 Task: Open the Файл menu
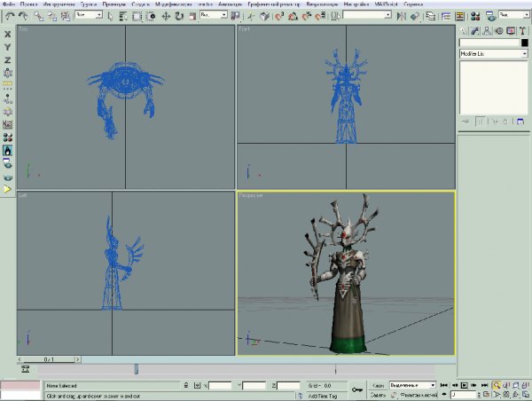(x=8, y=4)
